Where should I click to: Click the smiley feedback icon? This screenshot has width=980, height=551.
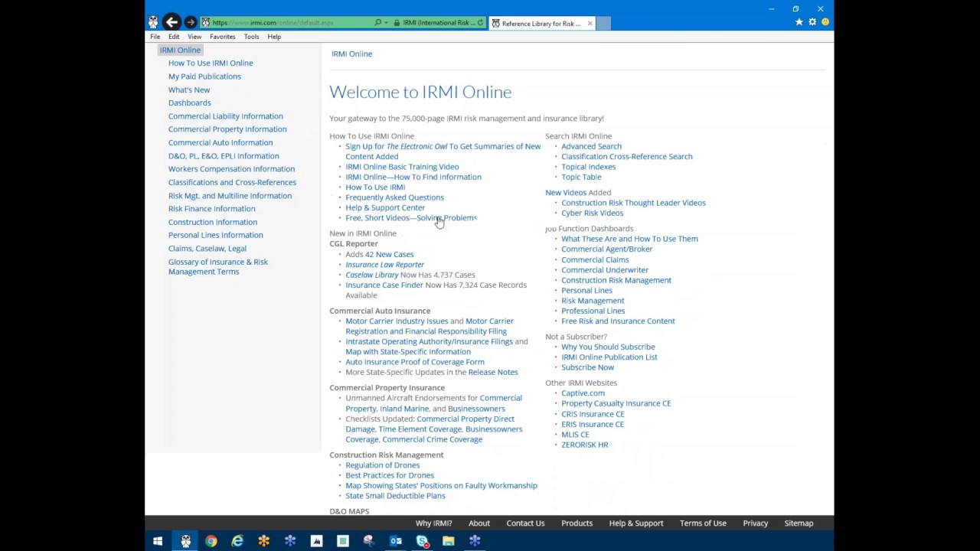click(825, 22)
